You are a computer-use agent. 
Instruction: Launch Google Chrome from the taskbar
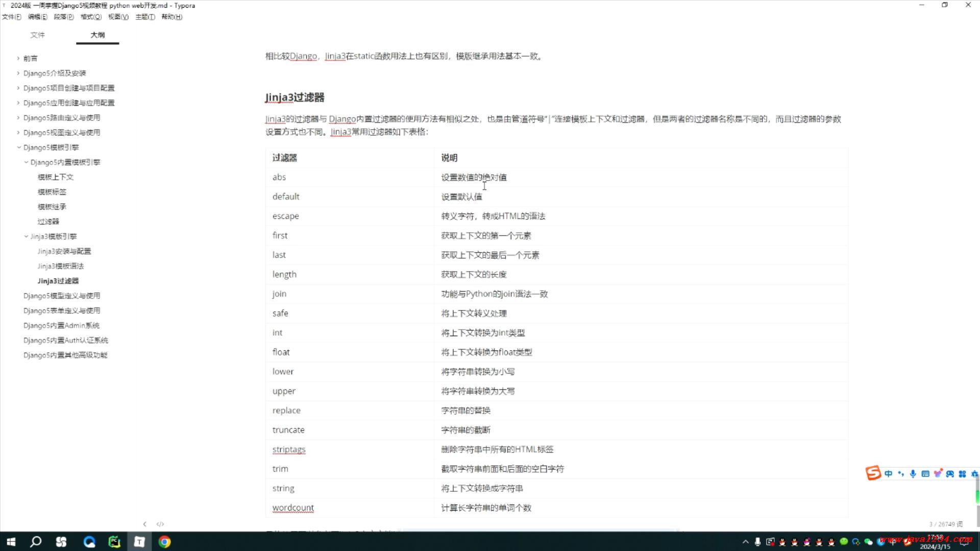coord(164,541)
